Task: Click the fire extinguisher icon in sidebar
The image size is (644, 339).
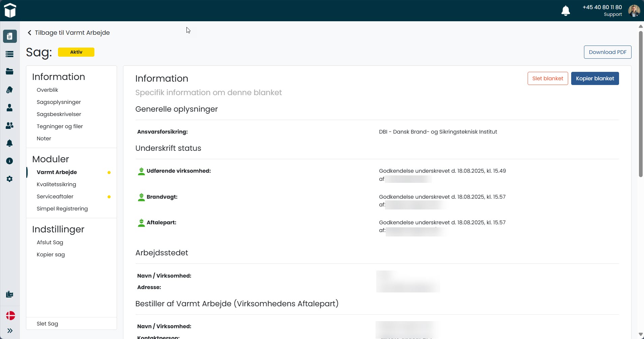Action: coord(10,90)
